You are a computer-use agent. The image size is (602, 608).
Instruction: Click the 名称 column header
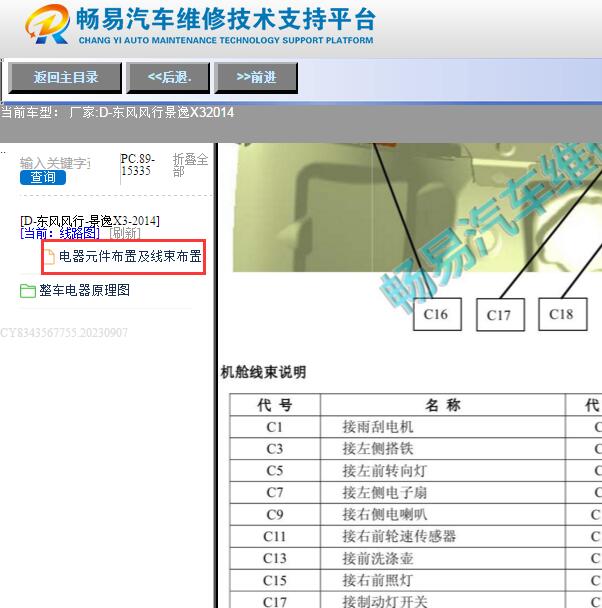(442, 405)
